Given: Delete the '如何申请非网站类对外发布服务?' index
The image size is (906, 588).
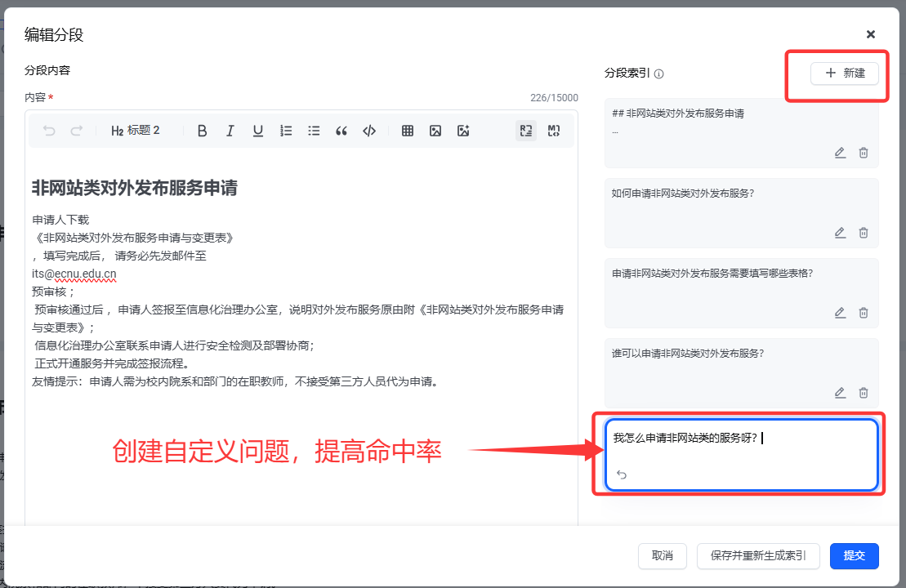Looking at the screenshot, I should [x=864, y=233].
